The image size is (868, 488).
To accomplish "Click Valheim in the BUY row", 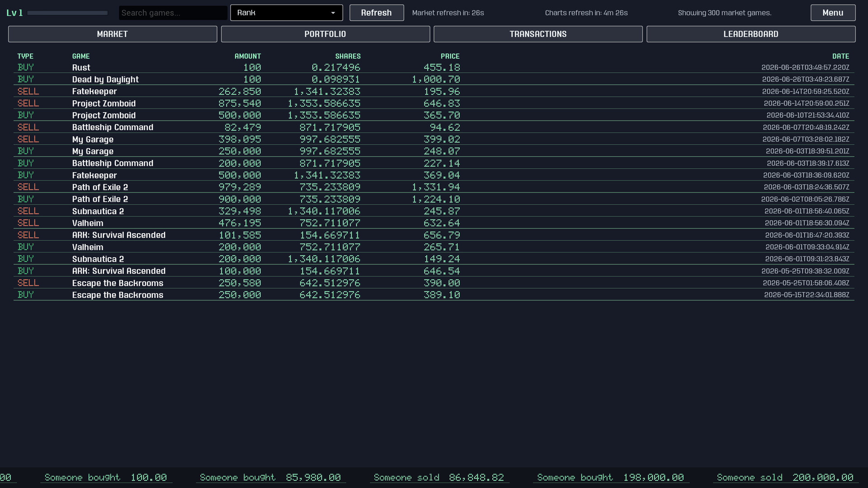I will coord(88,247).
